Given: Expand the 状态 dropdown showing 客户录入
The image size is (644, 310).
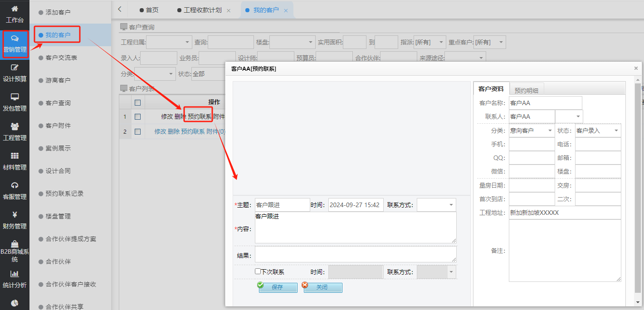Looking at the screenshot, I should (597, 131).
